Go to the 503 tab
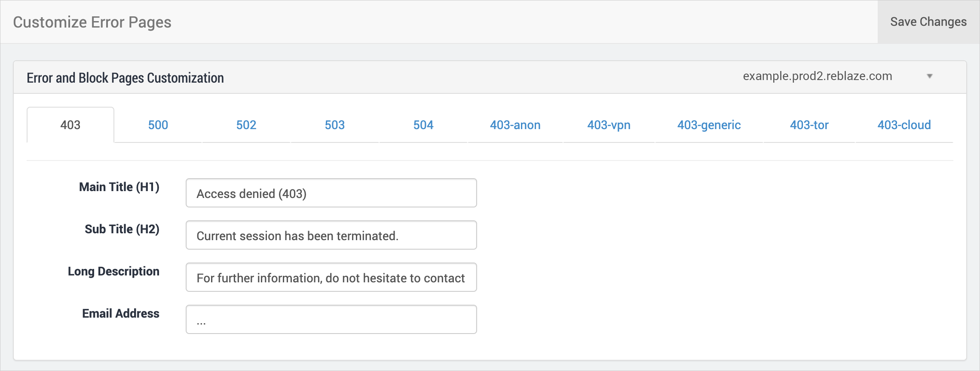Screen dimensions: 980x371 tap(334, 125)
